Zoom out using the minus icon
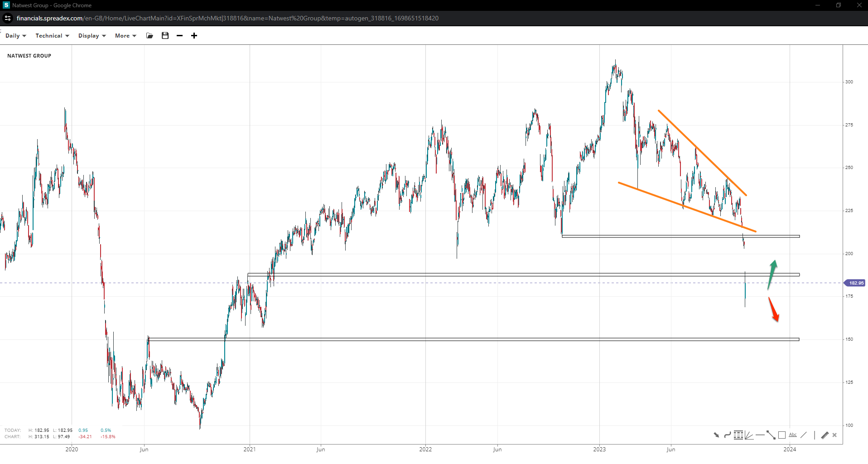868x464 pixels. click(x=180, y=36)
